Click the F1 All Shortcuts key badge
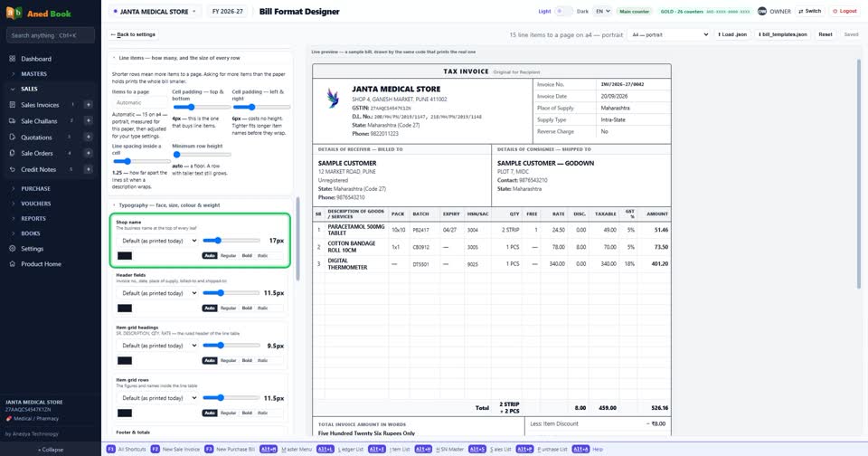Image resolution: width=868 pixels, height=456 pixels. pyautogui.click(x=110, y=450)
